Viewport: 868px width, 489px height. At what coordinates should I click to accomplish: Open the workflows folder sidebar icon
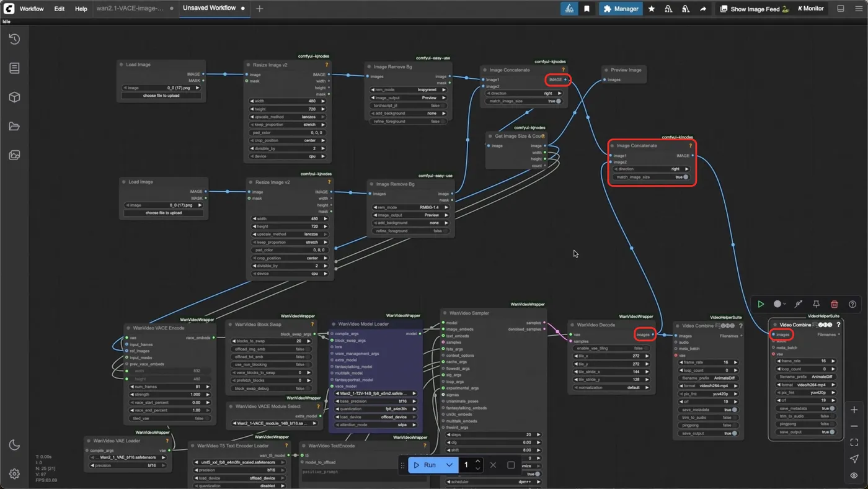pyautogui.click(x=14, y=127)
